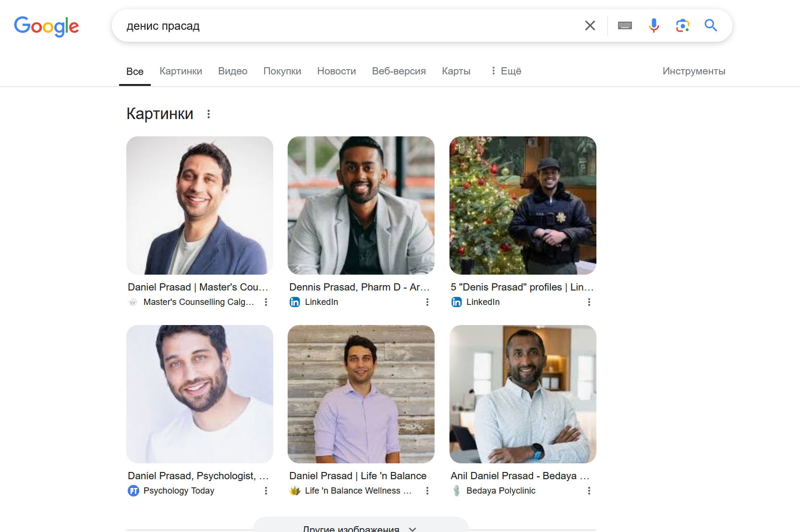Click Life 'n Balance Wellness source text

(x=358, y=491)
